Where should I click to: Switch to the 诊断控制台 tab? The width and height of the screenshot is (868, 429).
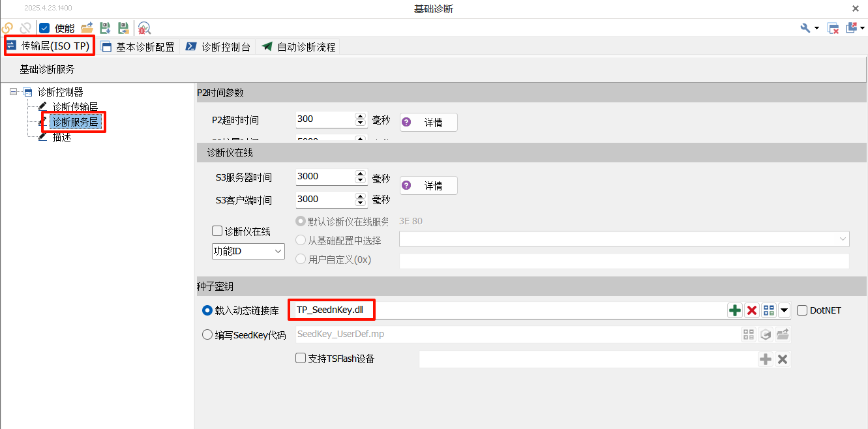point(217,46)
